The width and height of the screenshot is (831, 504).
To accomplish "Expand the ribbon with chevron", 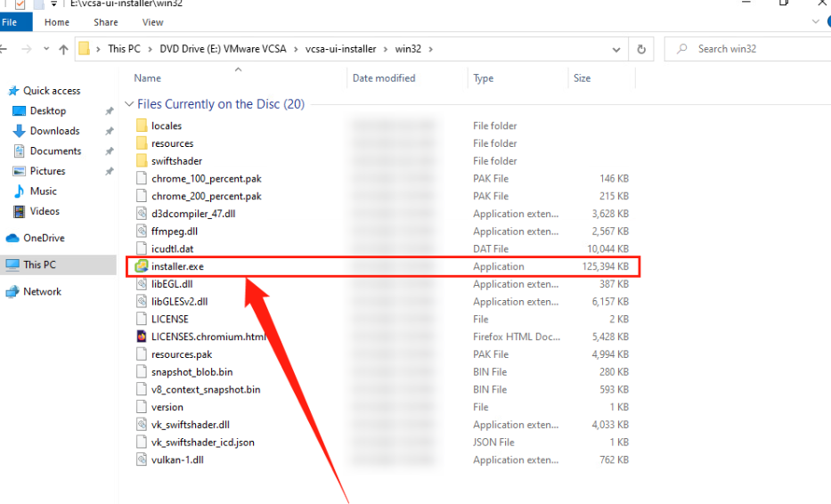I will coord(815,21).
